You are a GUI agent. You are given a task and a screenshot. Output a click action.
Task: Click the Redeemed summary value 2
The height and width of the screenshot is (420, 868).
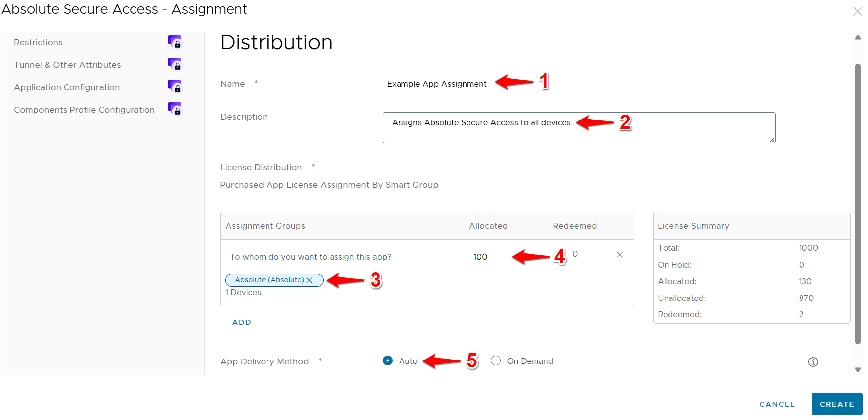pyautogui.click(x=801, y=314)
